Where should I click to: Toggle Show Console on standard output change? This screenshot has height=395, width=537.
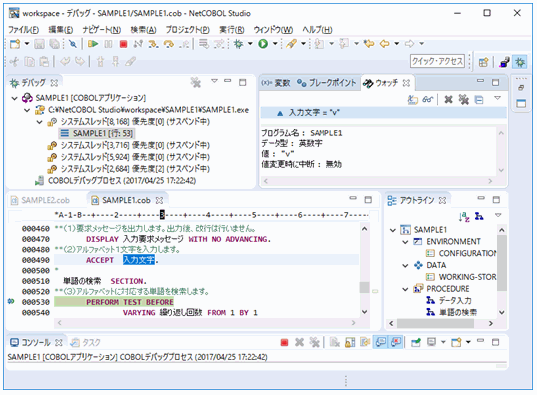pyautogui.click(x=380, y=342)
